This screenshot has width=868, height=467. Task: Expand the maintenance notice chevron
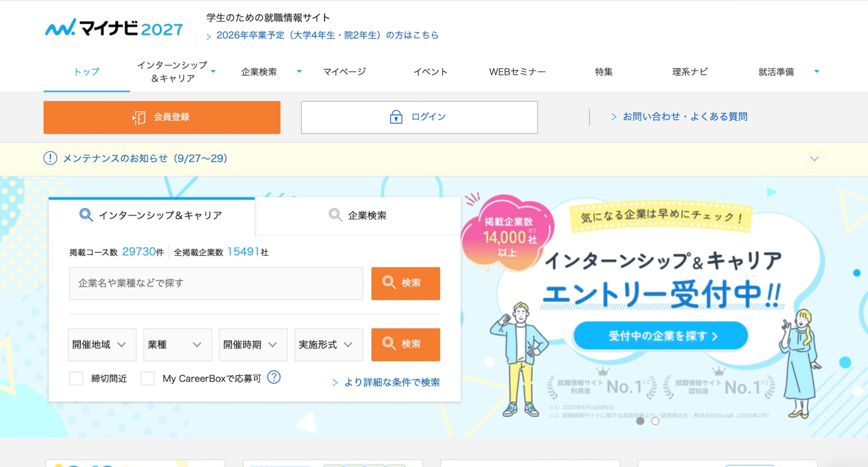click(x=814, y=158)
